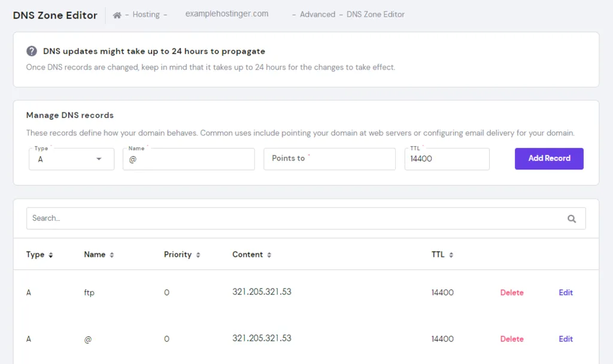Edit the @ A record
The image size is (613, 364).
[x=566, y=339]
